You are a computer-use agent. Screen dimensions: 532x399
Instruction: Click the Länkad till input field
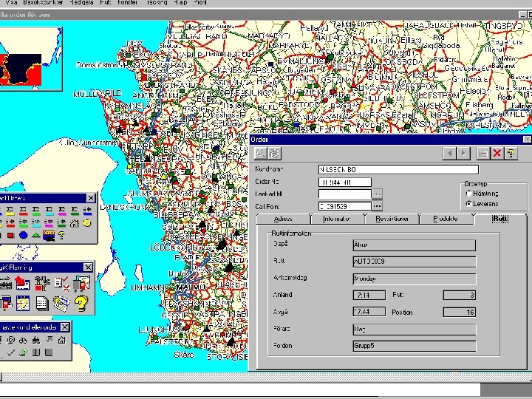tap(345, 194)
